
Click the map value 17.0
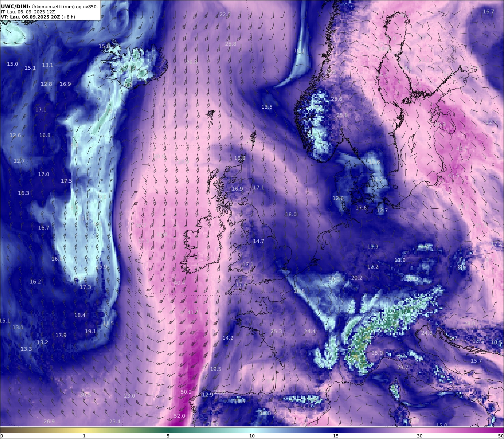pyautogui.click(x=44, y=174)
